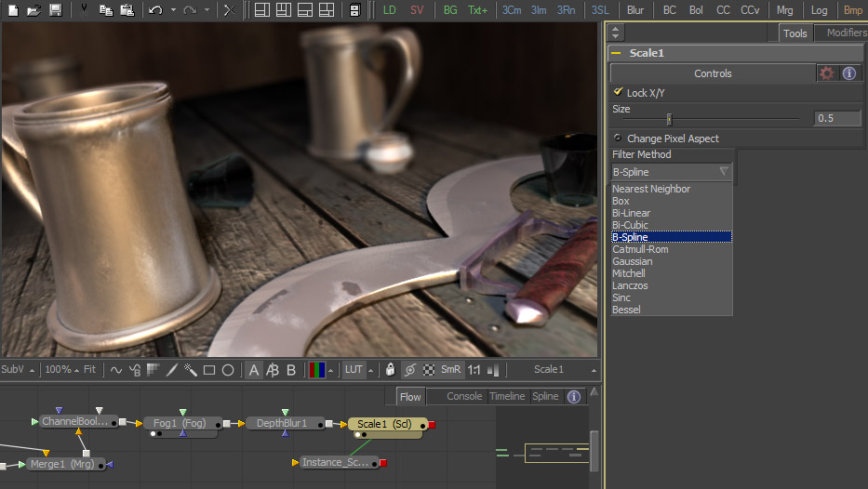Click the Blur tool button in the toolbar
Screen dimensions: 868x489
point(635,10)
